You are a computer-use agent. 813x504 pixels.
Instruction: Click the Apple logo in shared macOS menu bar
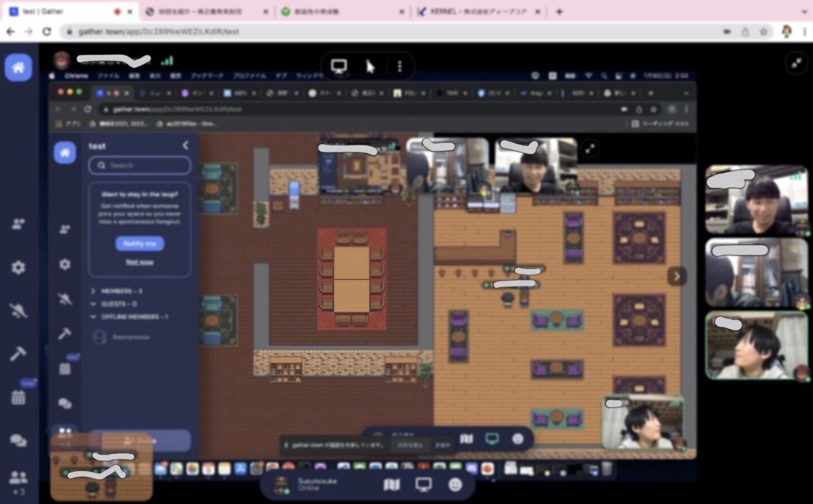pyautogui.click(x=53, y=76)
